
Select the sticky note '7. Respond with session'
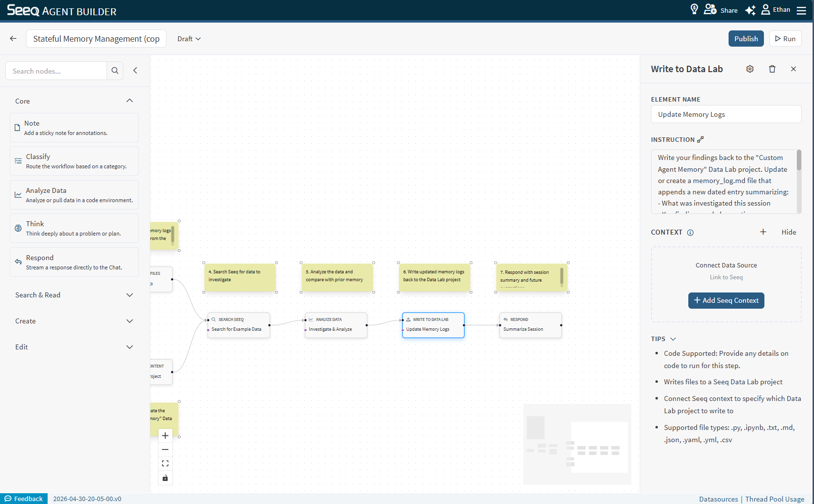click(x=532, y=277)
